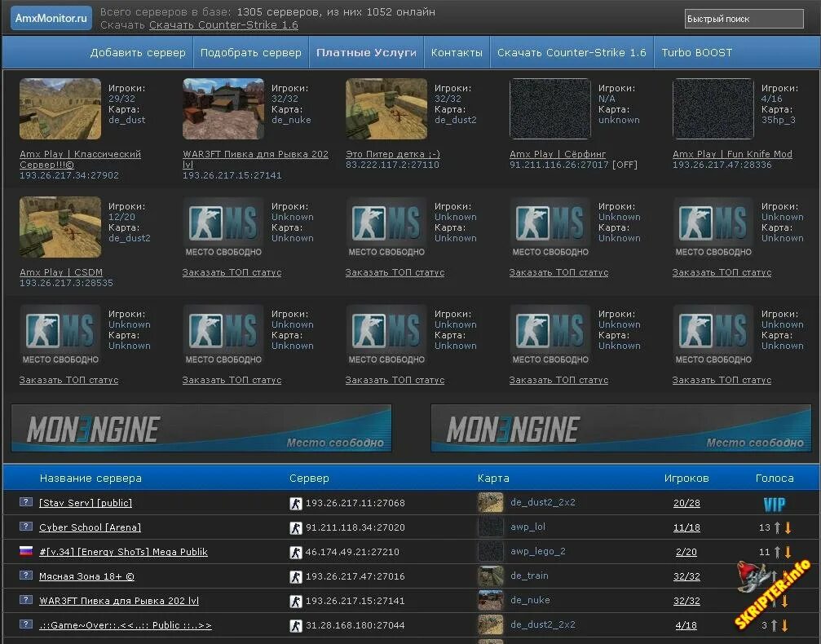Image resolution: width=821 pixels, height=644 pixels.
Task: Open the Добавить сервер menu item
Action: coord(138,52)
